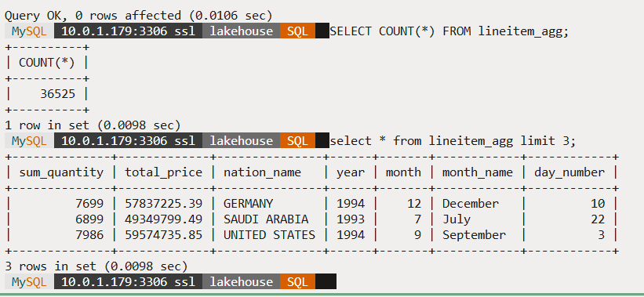Screen dimensions: 644x297
Task: Click the September month name
Action: pos(474,235)
